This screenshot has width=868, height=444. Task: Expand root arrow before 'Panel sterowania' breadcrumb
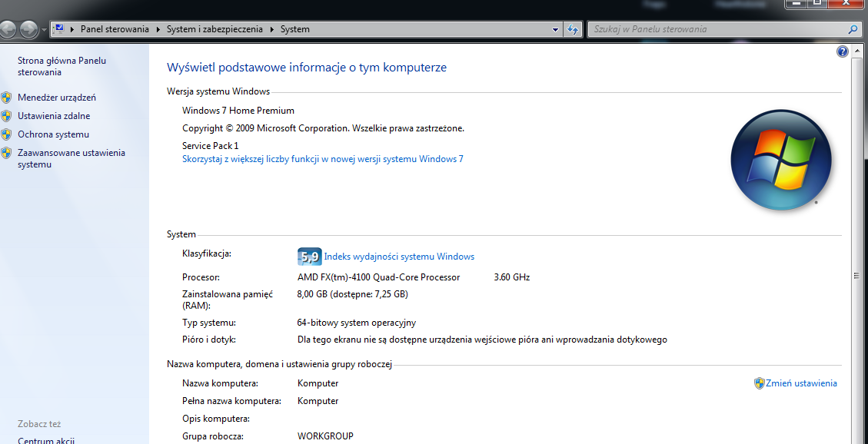[72, 29]
